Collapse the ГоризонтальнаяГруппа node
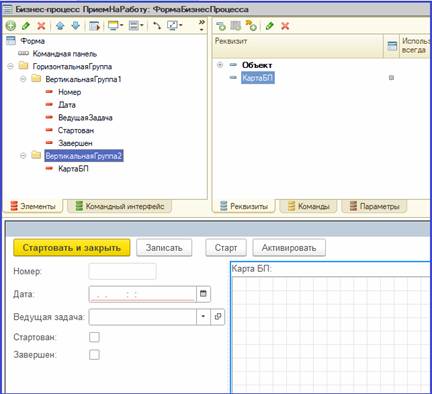 click(11, 66)
